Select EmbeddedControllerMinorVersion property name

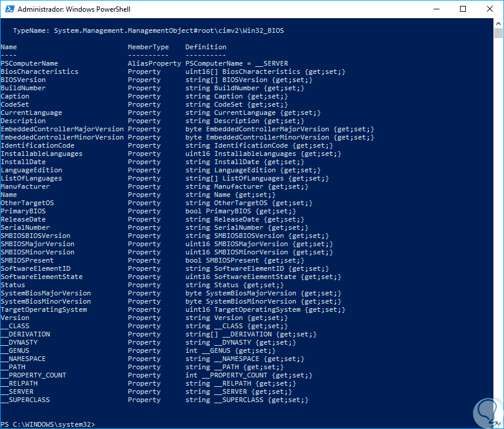(62, 138)
